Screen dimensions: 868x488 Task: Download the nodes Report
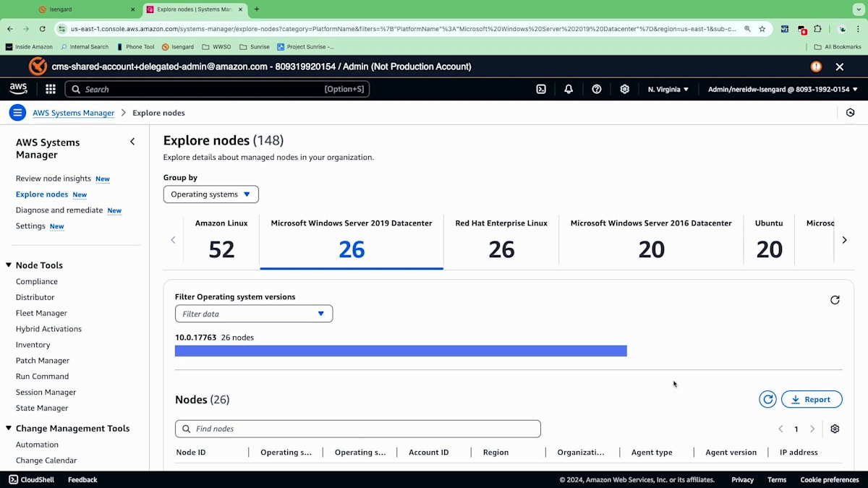tap(812, 399)
